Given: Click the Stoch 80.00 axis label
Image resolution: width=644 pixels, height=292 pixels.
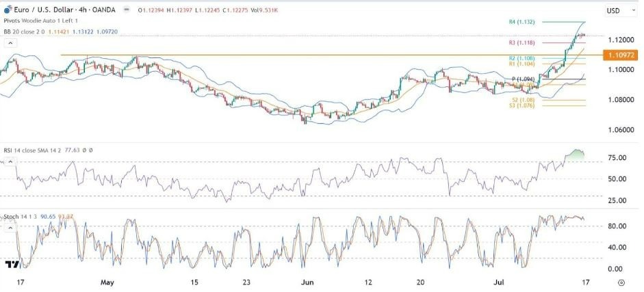Looking at the screenshot, I should tap(618, 226).
